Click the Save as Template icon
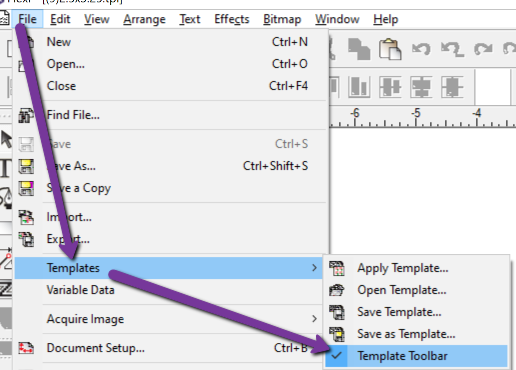 click(337, 334)
